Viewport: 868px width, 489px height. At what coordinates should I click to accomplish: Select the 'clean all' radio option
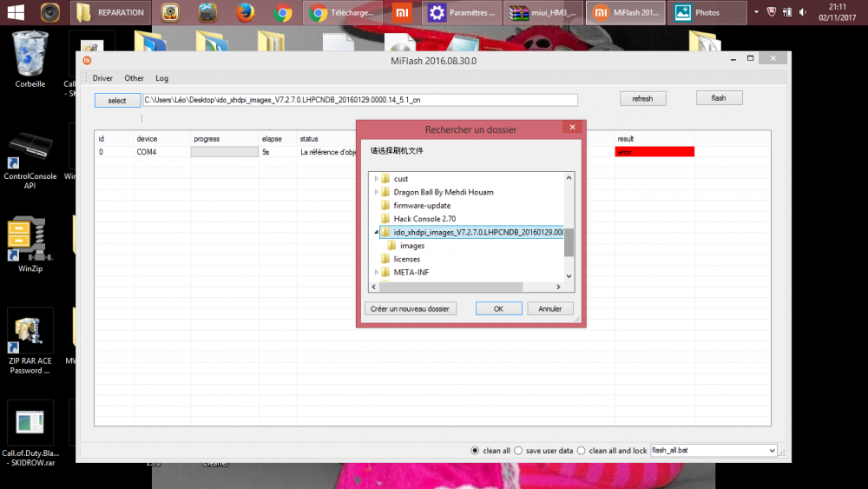(475, 451)
